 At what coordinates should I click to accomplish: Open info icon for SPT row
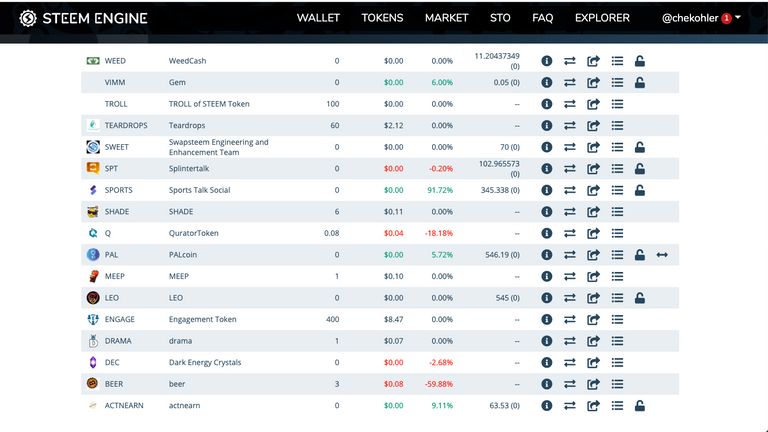coord(547,168)
